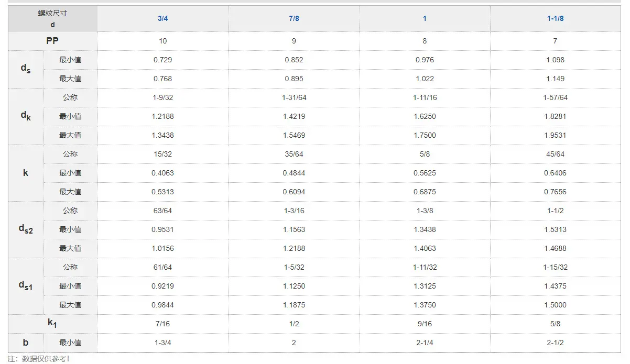Screen dimensions: 630x364
Task: Select the nominal value 1-9/32
Action: click(163, 97)
